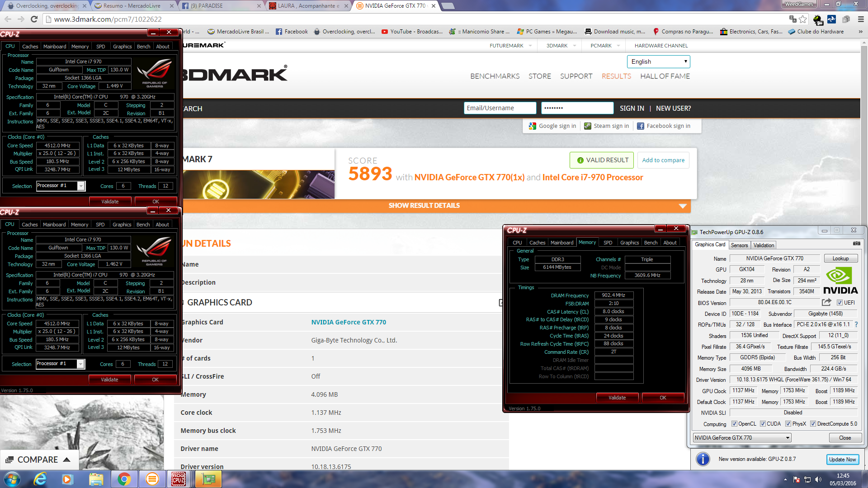Reload the 3dmark page
868x488 pixels.
[34, 19]
